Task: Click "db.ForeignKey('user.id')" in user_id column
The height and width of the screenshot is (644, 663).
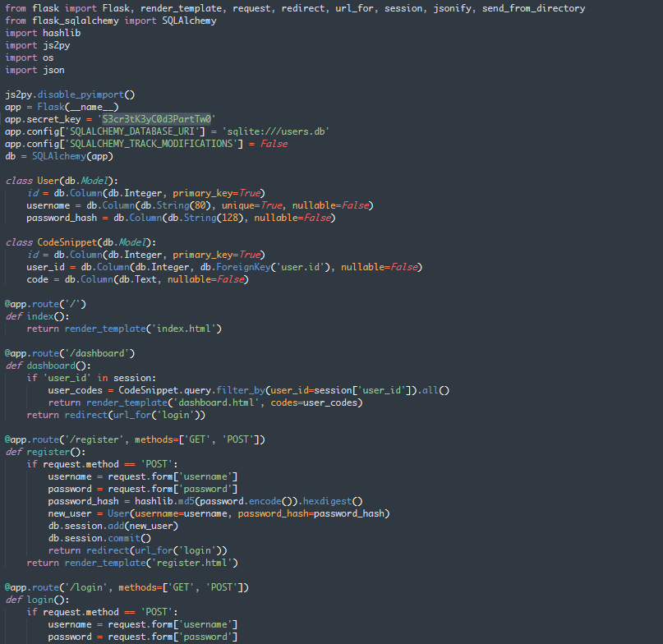Action: pyautogui.click(x=265, y=267)
